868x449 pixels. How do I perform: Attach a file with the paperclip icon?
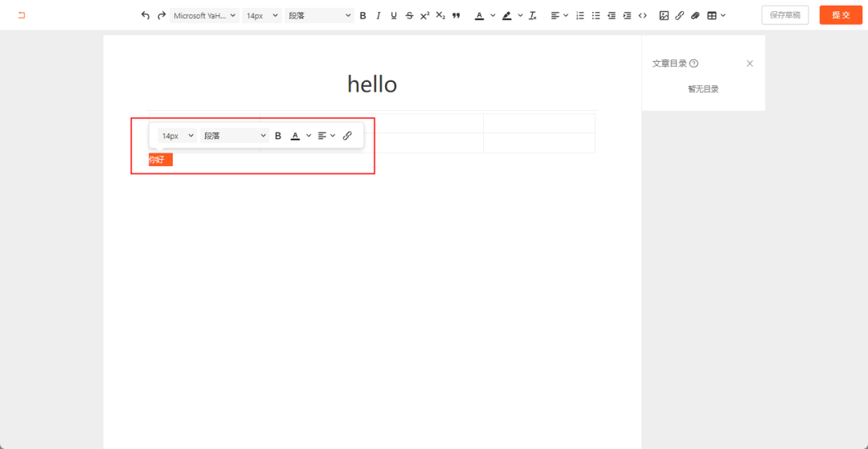[694, 15]
